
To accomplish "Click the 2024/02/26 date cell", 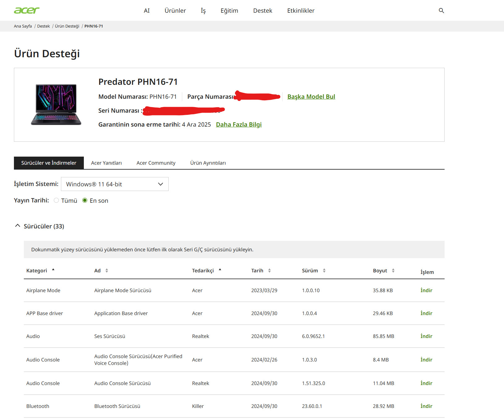I will tap(264, 360).
